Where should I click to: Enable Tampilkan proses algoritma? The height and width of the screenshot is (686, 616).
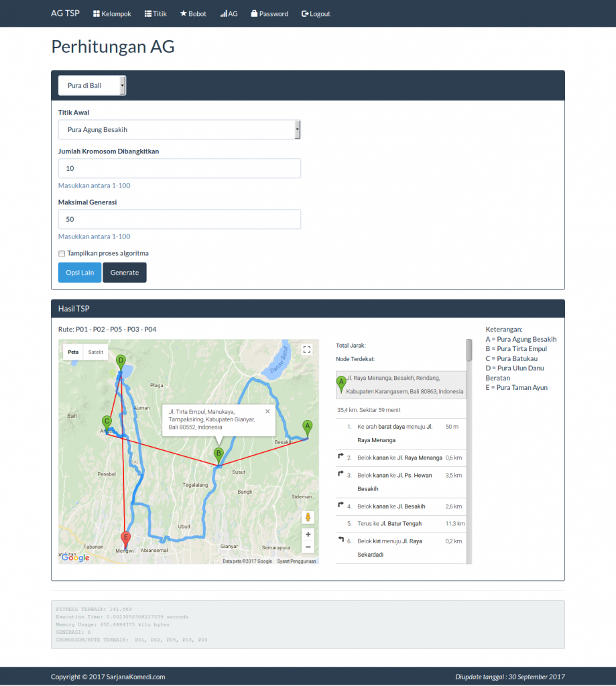coord(62,253)
